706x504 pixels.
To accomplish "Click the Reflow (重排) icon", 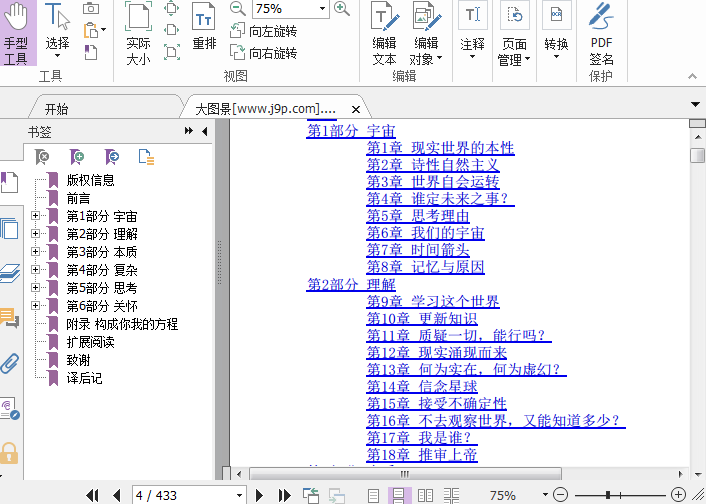I will coord(204,27).
